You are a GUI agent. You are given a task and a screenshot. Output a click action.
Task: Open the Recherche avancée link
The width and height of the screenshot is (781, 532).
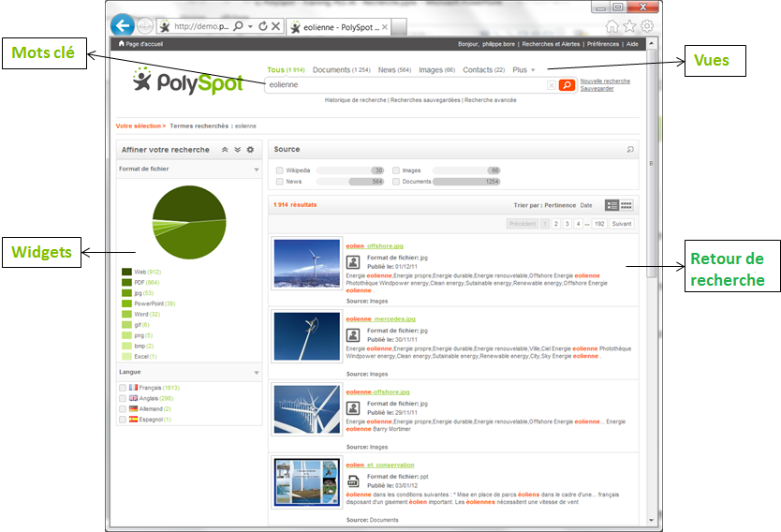coord(490,99)
